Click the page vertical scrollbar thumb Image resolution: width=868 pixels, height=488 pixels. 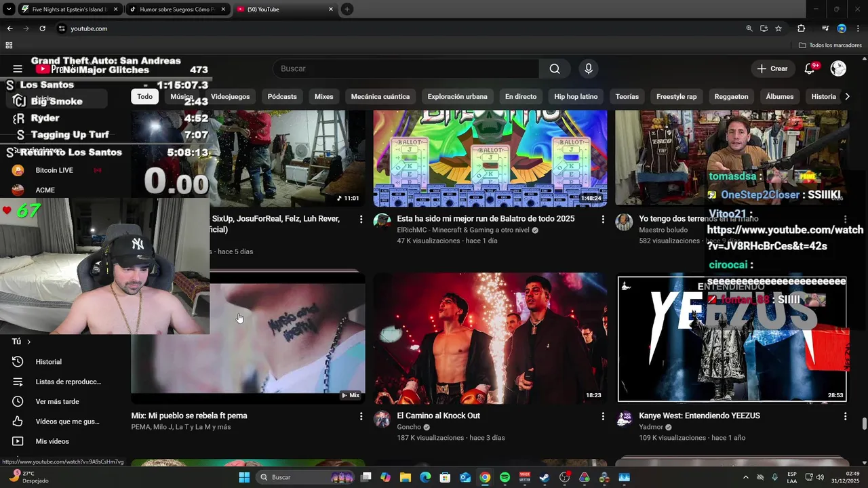[864, 424]
